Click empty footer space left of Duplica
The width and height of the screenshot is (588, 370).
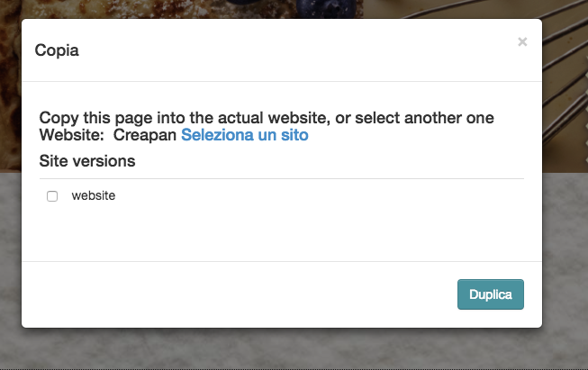234,294
